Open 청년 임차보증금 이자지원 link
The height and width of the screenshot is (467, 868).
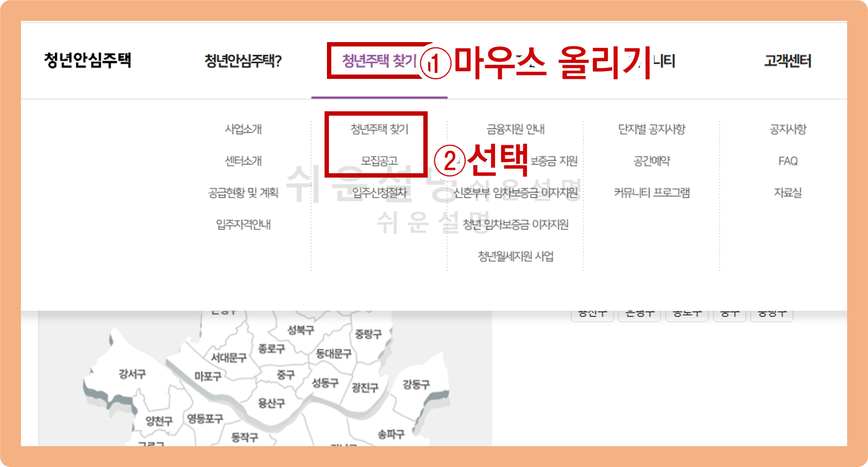pos(515,225)
